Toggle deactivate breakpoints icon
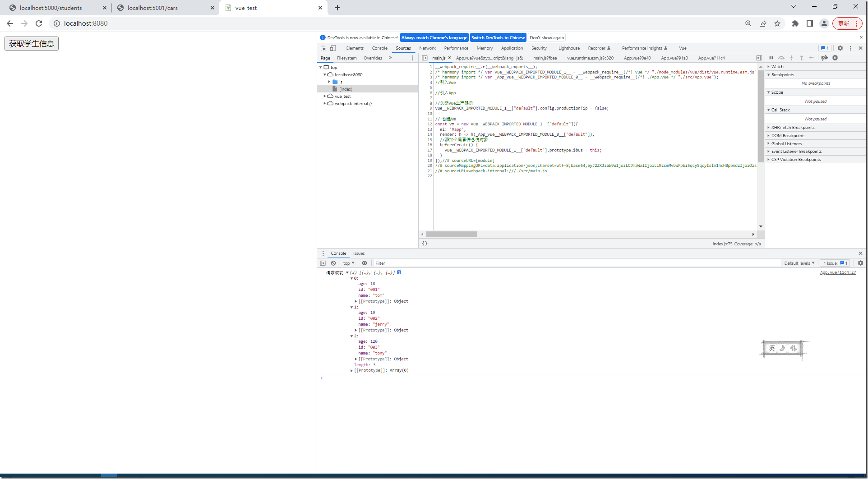The image size is (868, 479). click(824, 58)
